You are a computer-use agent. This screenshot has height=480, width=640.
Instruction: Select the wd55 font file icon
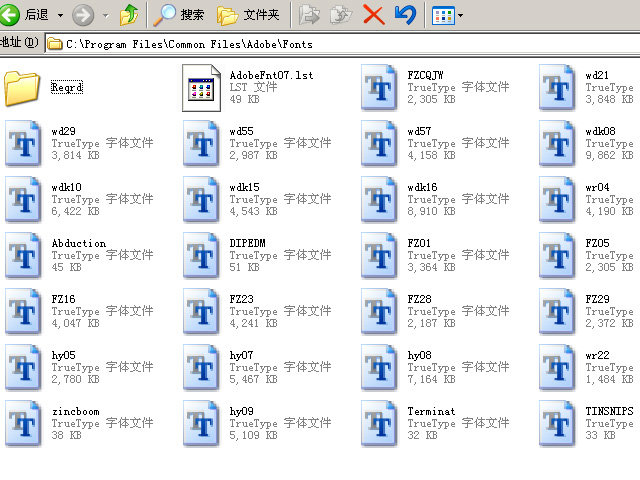[x=201, y=143]
